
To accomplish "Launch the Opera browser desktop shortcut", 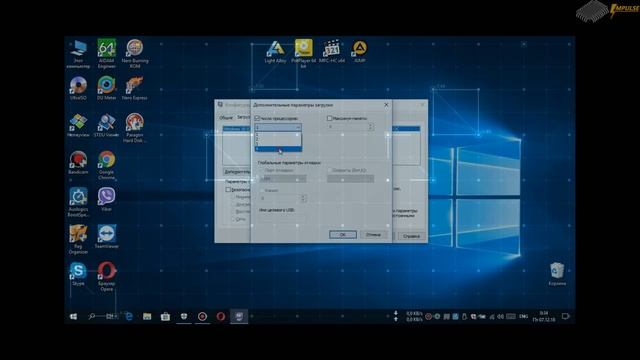I will pyautogui.click(x=107, y=276).
